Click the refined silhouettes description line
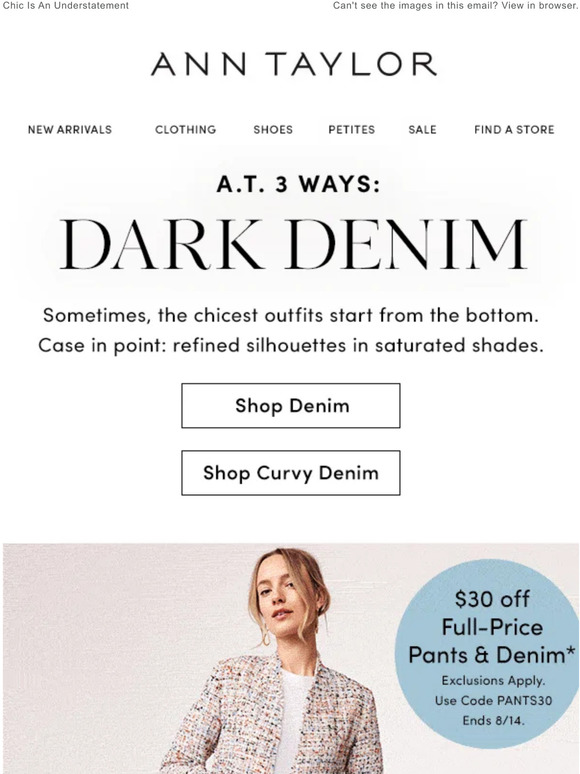Viewport: 580px width, 774px height. [291, 345]
